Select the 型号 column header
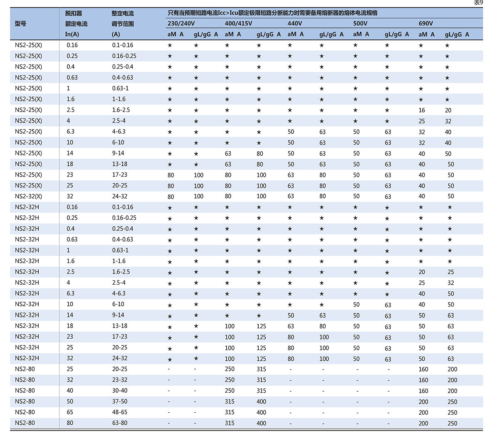 tap(21, 24)
